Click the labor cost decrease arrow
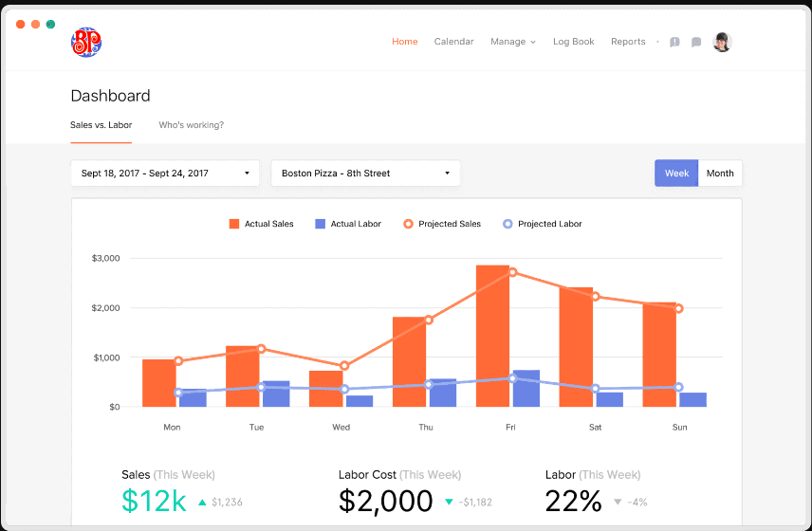Viewport: 812px width, 531px height. click(449, 502)
